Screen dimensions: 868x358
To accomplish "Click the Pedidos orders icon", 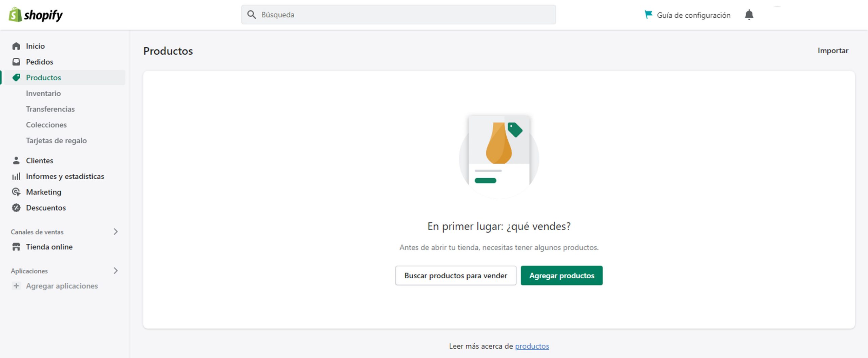I will tap(16, 61).
